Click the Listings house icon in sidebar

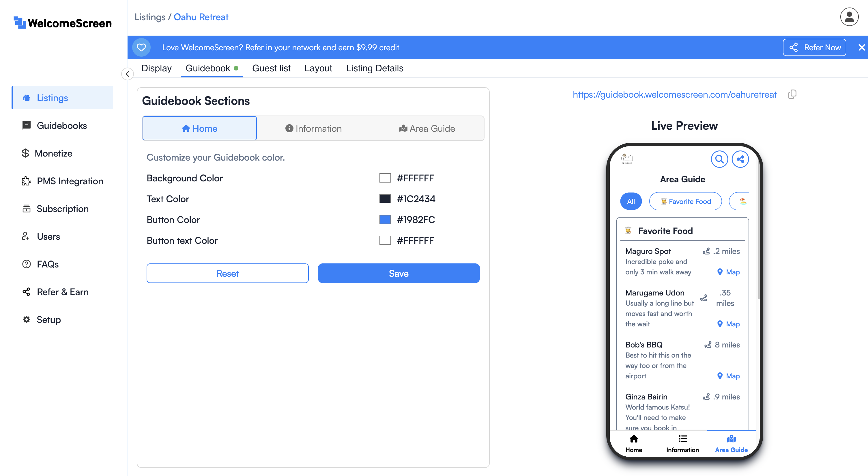(26, 98)
